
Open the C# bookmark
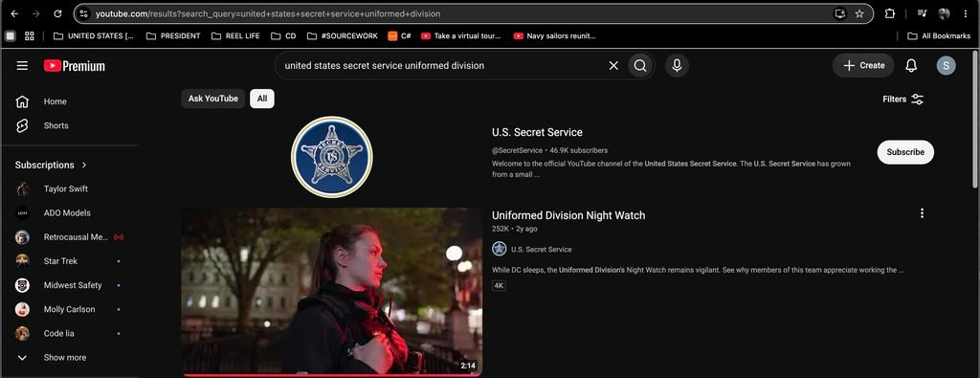click(399, 35)
